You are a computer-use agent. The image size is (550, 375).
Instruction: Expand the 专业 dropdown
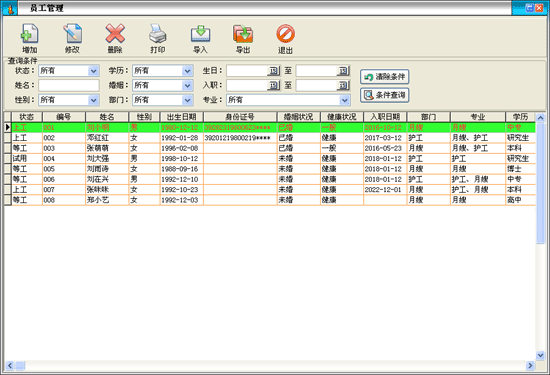tap(344, 100)
